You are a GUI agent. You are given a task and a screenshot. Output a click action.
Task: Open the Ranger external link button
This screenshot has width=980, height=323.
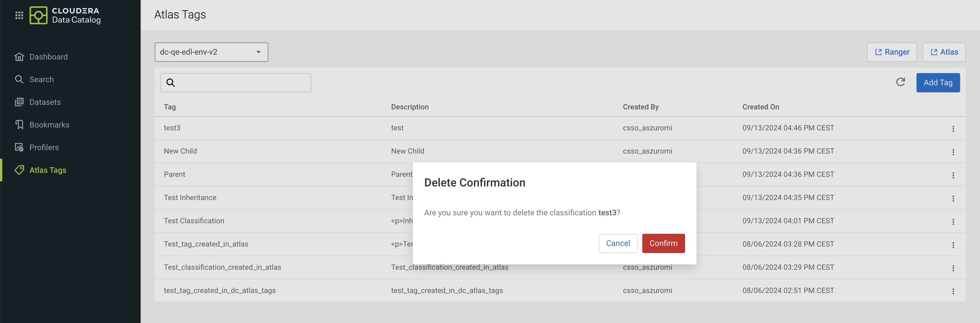tap(892, 52)
